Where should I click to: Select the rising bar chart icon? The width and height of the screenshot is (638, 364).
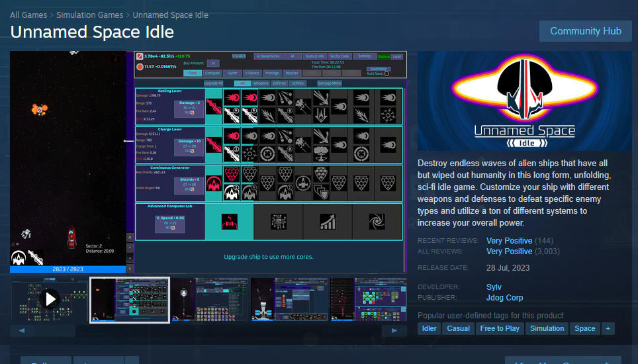[328, 222]
